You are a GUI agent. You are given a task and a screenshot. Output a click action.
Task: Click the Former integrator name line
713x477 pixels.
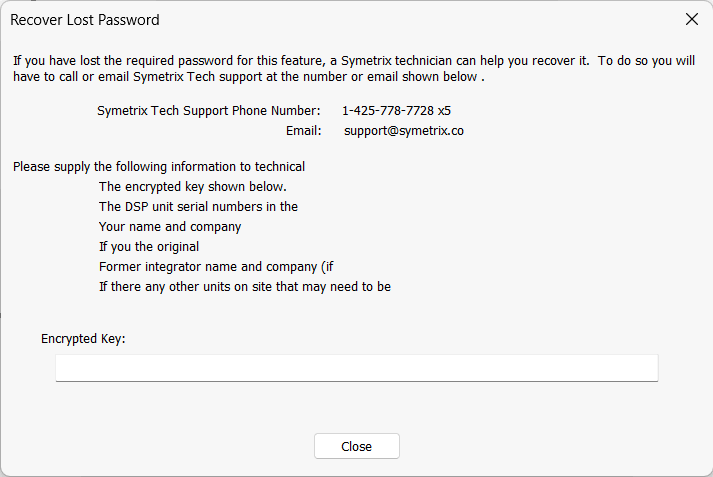coord(216,267)
